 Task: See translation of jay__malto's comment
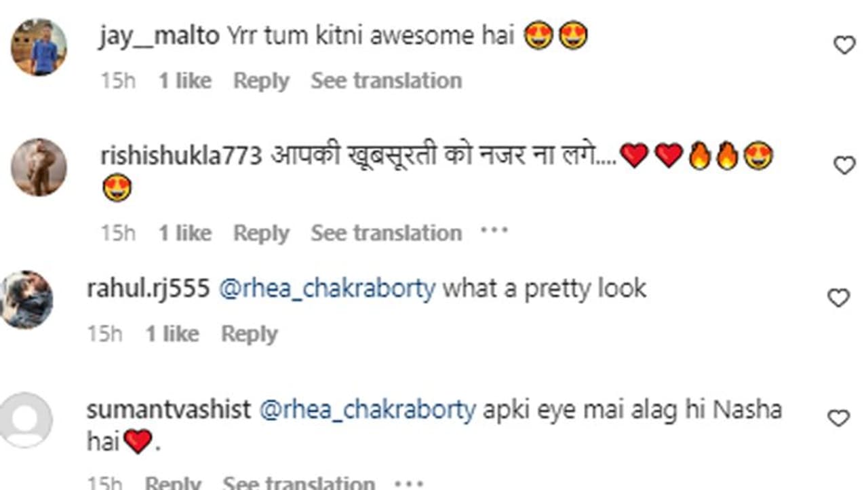[x=386, y=81]
